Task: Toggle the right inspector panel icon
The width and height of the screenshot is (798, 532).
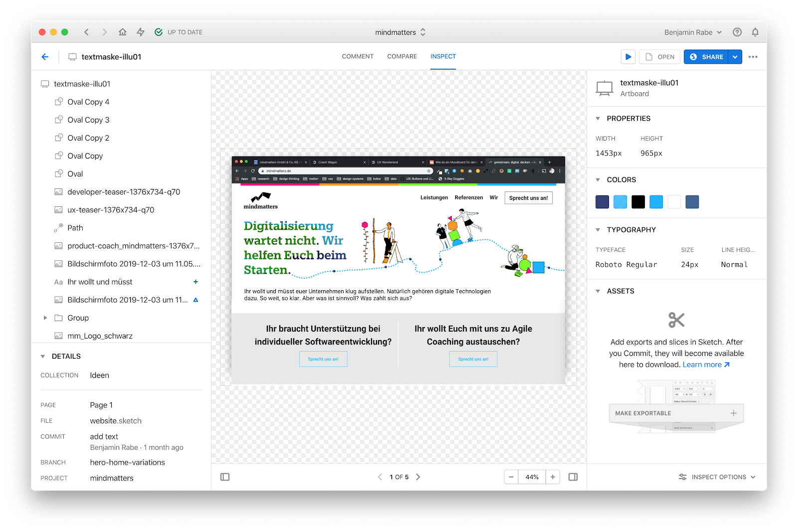Action: coord(573,477)
